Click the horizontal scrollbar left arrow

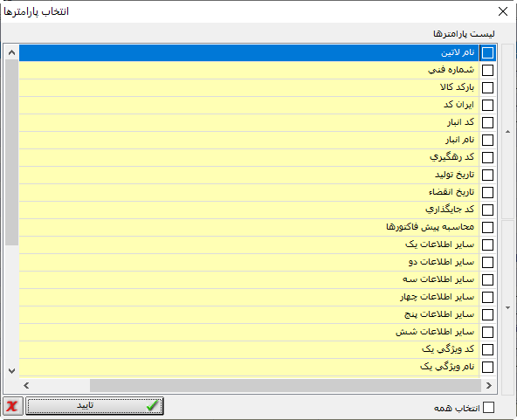26,385
